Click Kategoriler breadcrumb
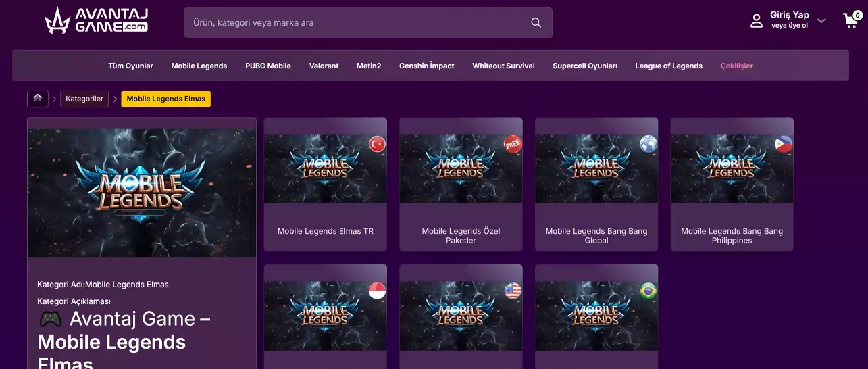 [84, 99]
